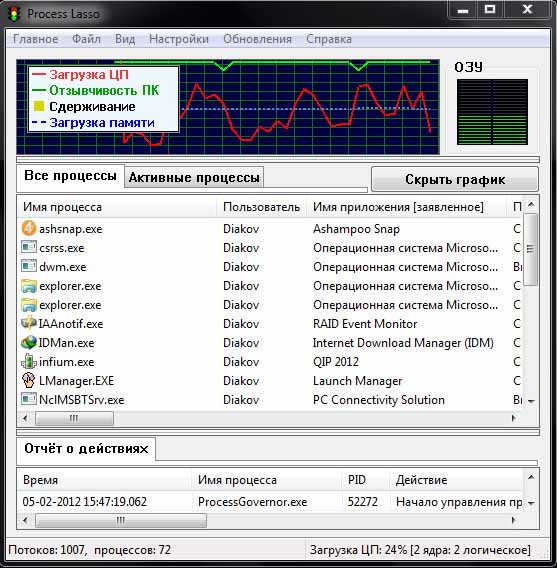Screen dimensions: 557x568
Task: Select the IAAnotif.exe process icon
Action: pos(29,323)
